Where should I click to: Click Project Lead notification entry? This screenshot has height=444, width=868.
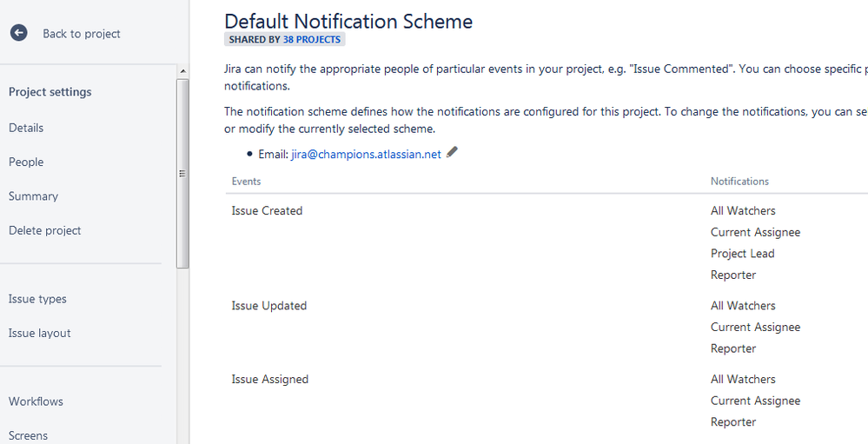point(742,254)
